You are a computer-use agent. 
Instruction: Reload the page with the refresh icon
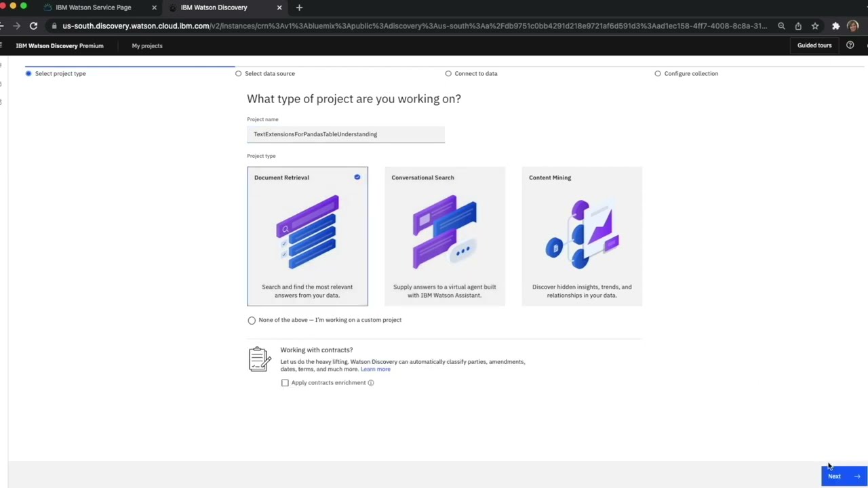click(33, 26)
